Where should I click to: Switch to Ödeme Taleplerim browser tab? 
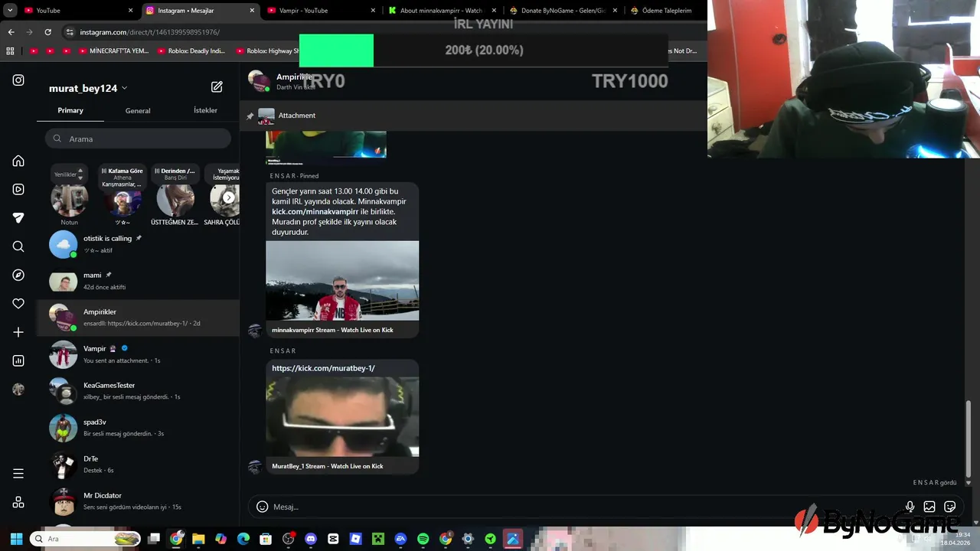[662, 11]
